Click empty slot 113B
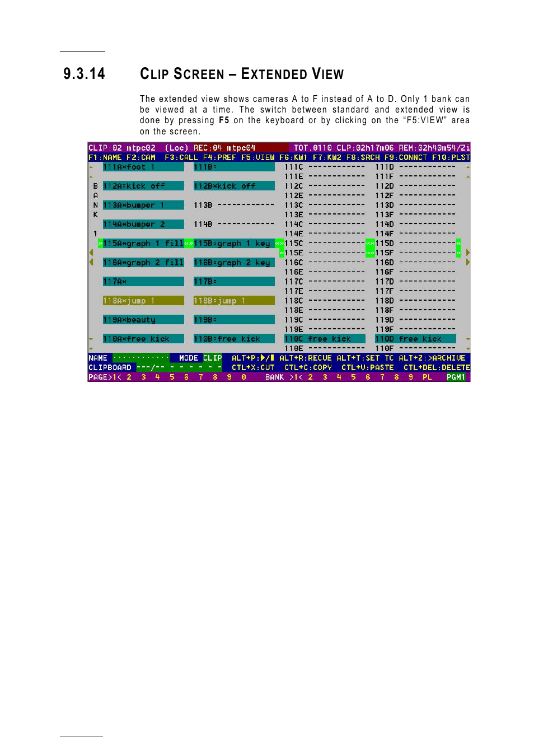The height and width of the screenshot is (756, 534). pos(234,205)
